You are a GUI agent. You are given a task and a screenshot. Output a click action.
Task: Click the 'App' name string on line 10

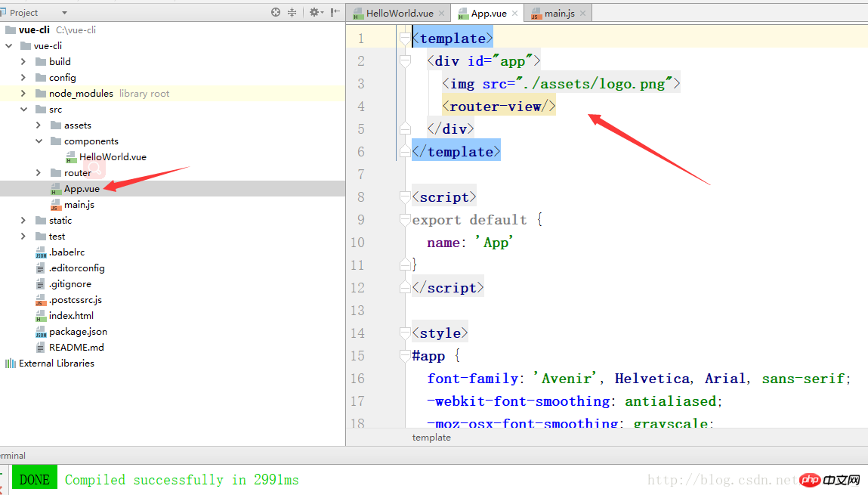(494, 243)
